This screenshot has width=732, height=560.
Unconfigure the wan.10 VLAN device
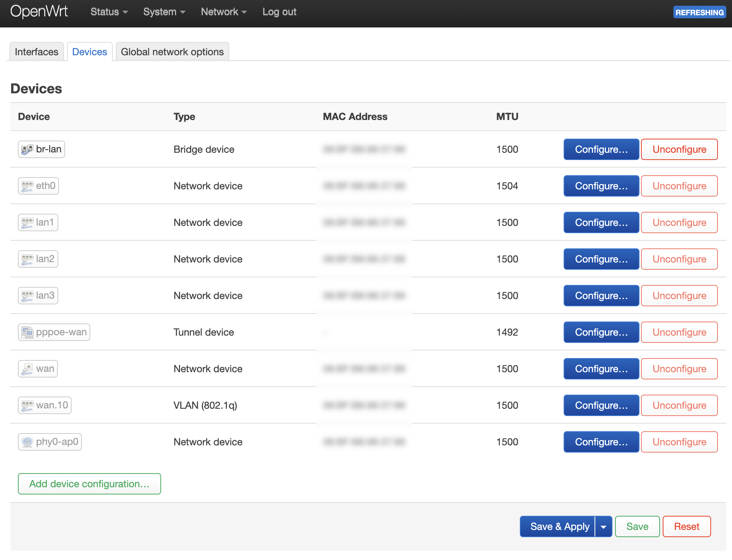tap(679, 405)
